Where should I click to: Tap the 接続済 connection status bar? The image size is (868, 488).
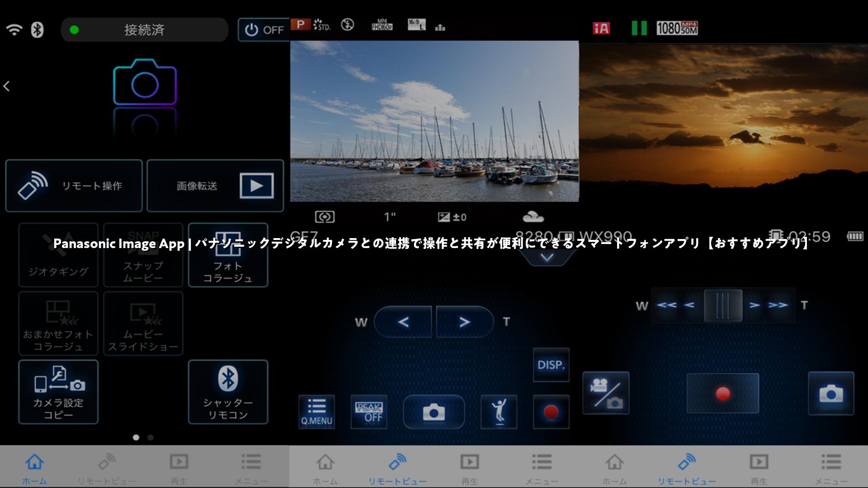coord(145,30)
